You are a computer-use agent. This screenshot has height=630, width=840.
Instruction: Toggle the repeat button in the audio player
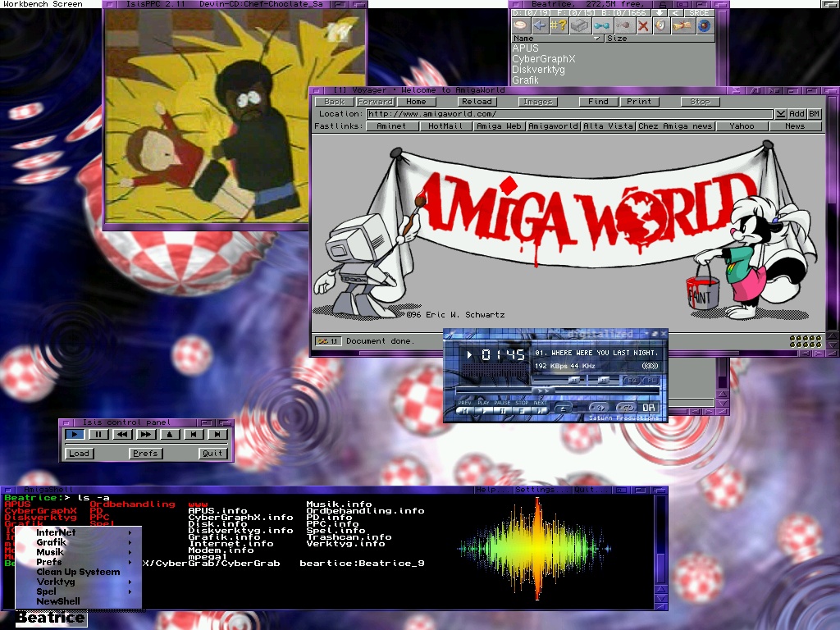(x=627, y=408)
